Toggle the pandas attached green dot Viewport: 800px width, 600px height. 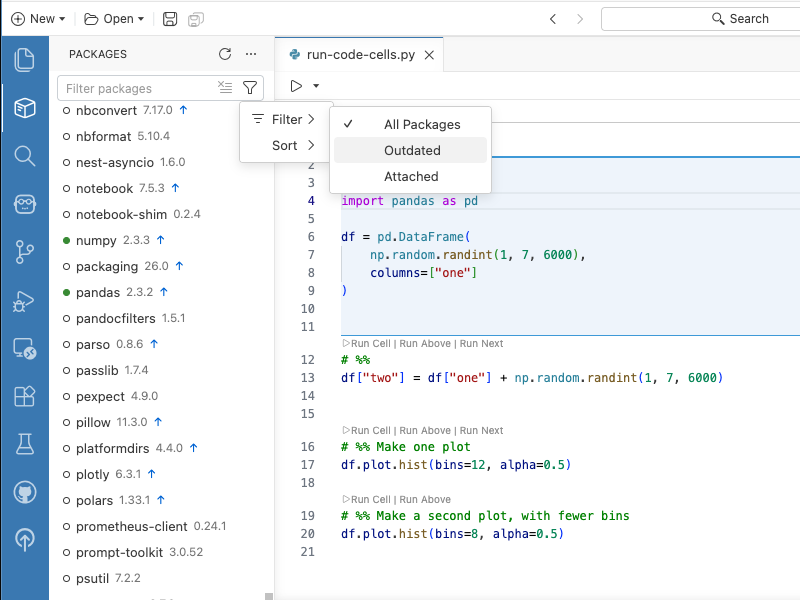pos(66,292)
